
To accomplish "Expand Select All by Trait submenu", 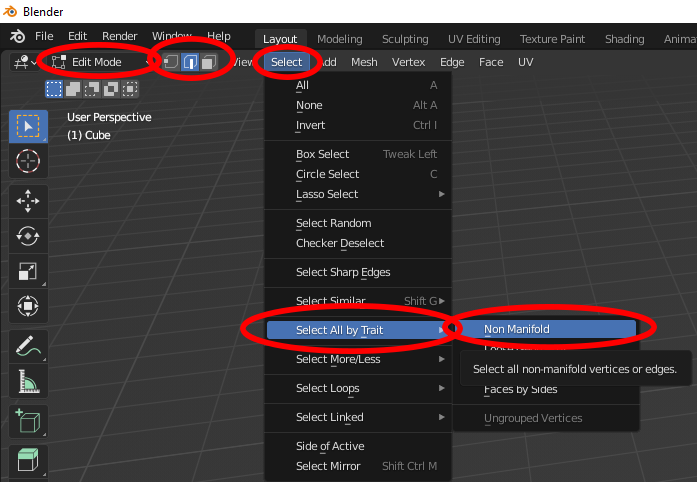I will pos(358,330).
